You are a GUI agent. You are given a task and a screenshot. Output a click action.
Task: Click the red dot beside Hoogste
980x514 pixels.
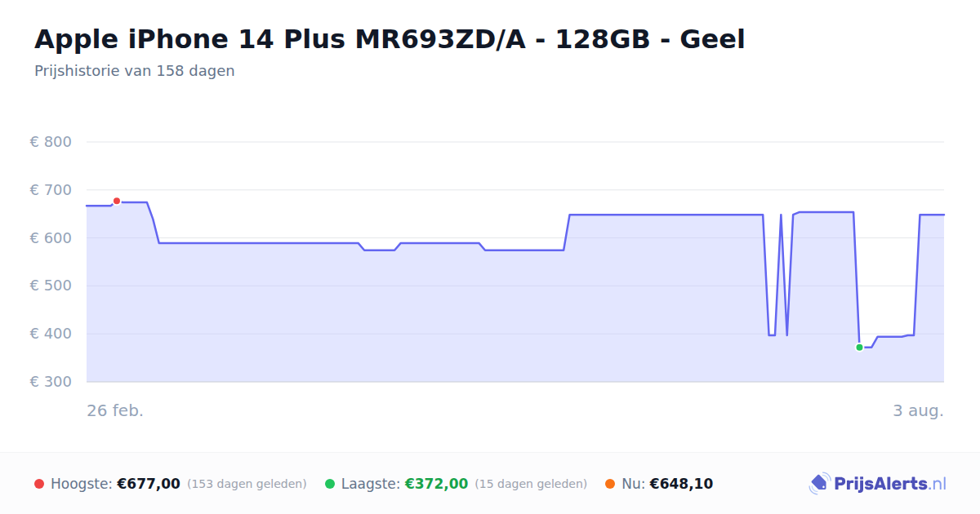pos(39,484)
